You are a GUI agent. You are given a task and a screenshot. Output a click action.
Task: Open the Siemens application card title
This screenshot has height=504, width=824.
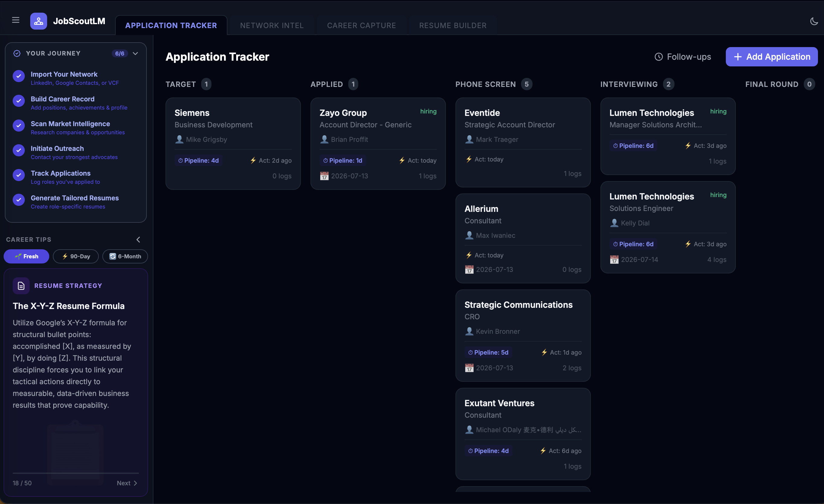point(192,113)
